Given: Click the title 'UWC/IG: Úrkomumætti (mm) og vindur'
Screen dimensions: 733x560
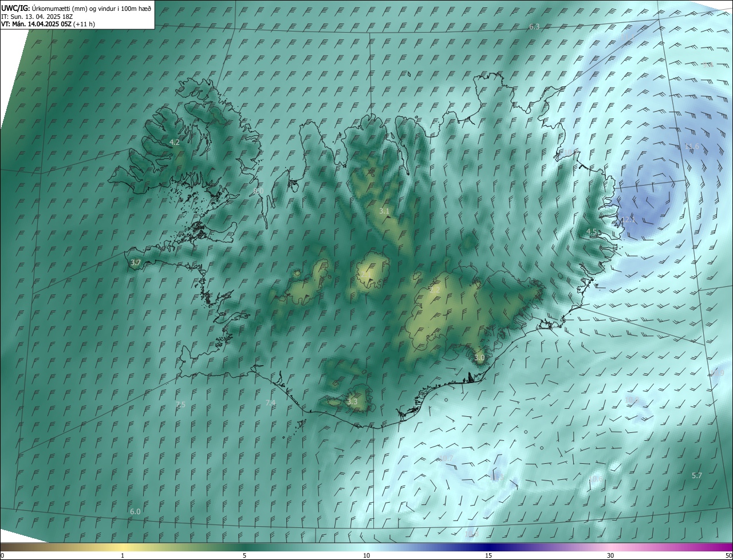Looking at the screenshot, I should coord(57,8).
